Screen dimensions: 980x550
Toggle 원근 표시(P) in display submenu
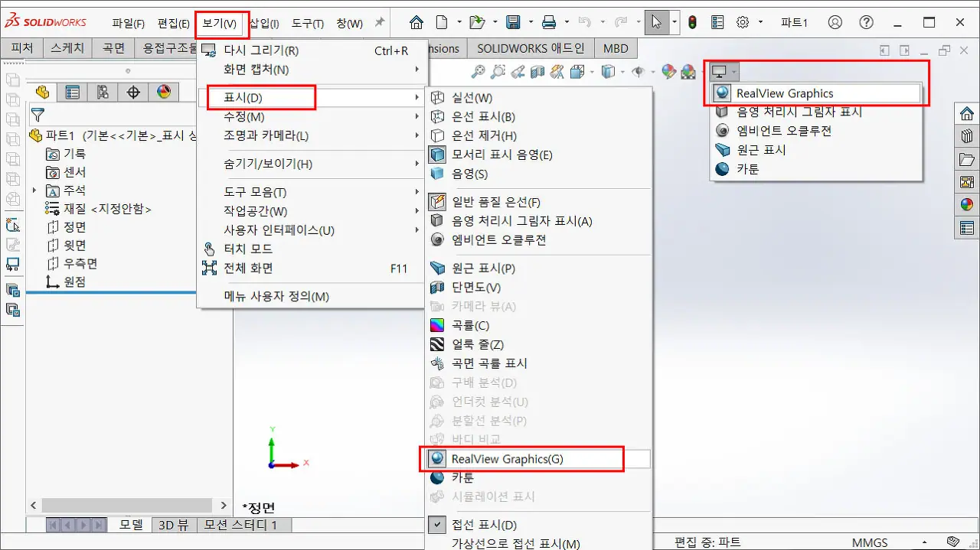pyautogui.click(x=538, y=268)
